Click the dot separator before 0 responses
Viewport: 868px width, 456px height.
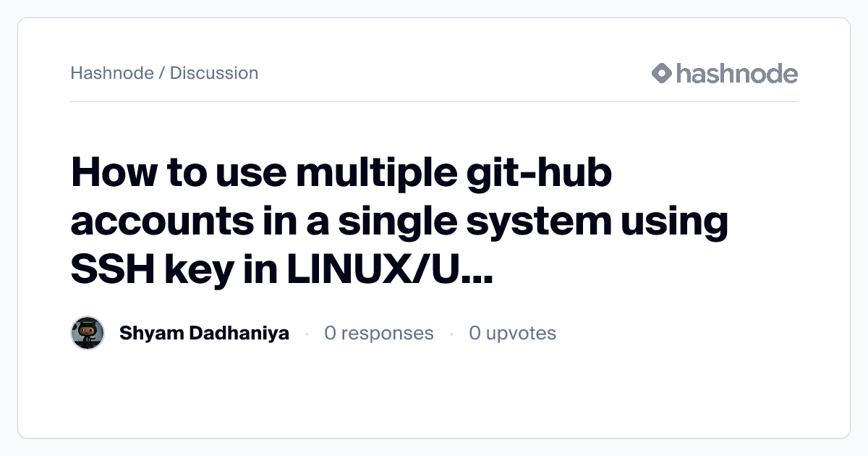(x=307, y=334)
